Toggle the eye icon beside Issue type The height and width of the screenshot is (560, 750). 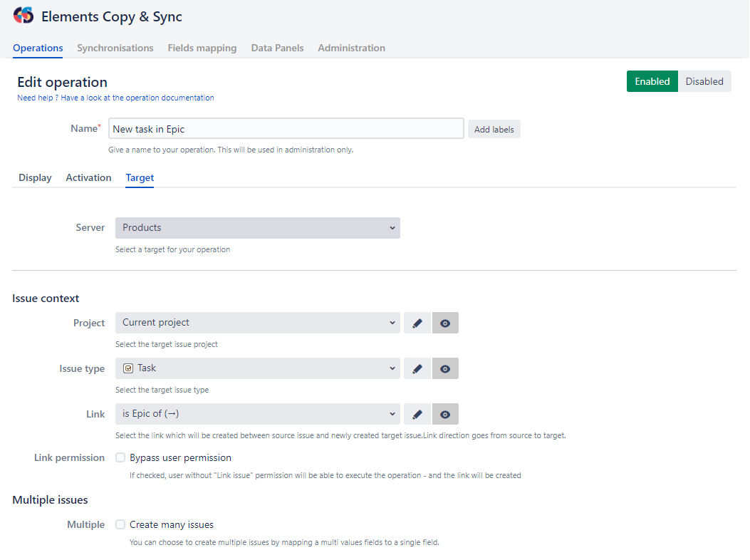[445, 368]
